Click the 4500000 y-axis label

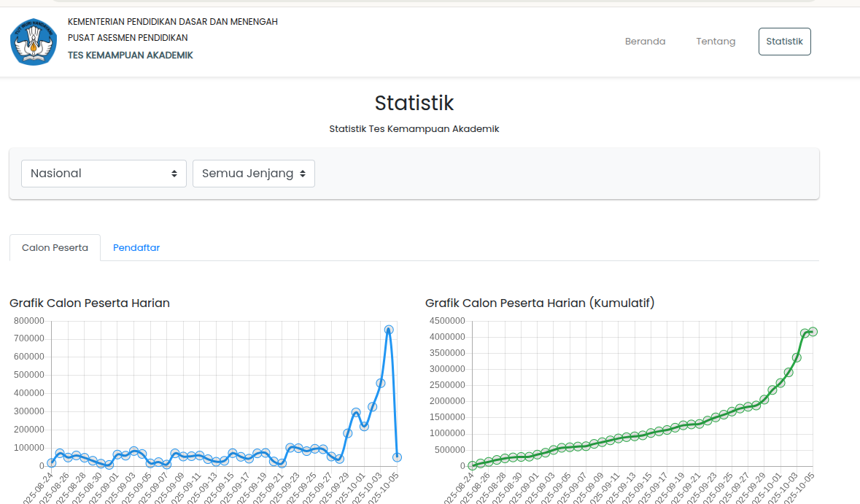tap(446, 321)
